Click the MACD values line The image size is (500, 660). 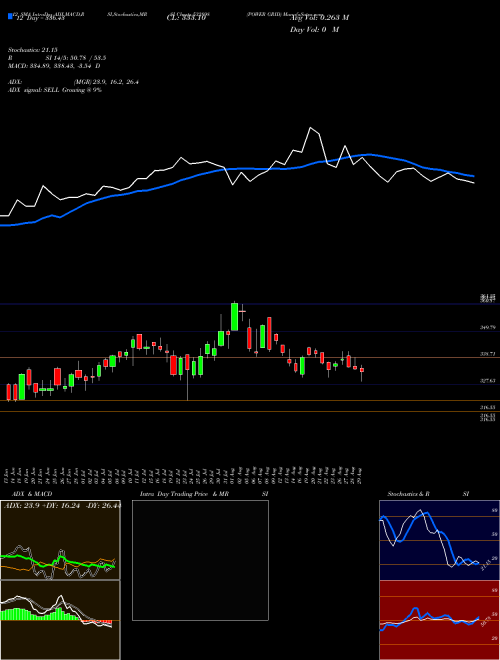(x=54, y=66)
